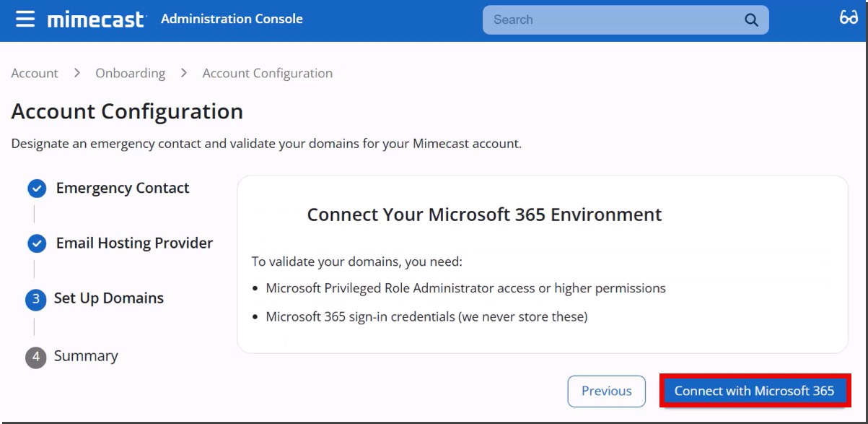Click Connect with Microsoft 365
The width and height of the screenshot is (868, 424).
click(x=755, y=390)
